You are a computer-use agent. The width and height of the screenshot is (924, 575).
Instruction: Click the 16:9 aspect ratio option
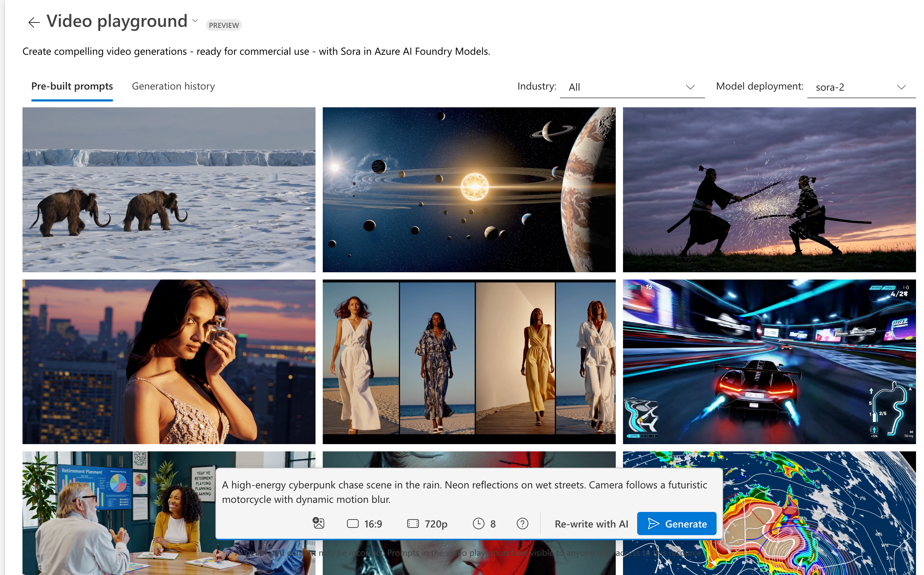pos(364,524)
